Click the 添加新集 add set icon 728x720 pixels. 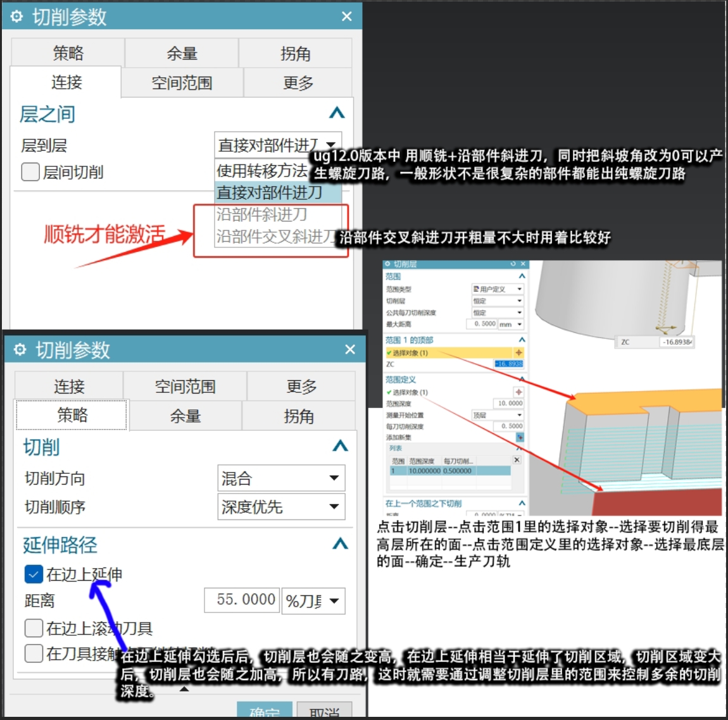pos(520,437)
